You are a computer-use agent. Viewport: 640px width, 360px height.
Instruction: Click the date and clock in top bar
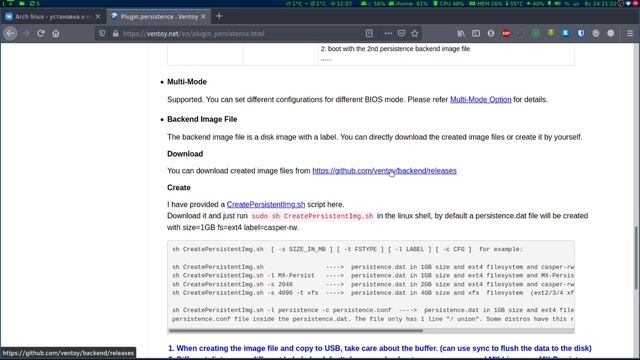tap(600, 4)
